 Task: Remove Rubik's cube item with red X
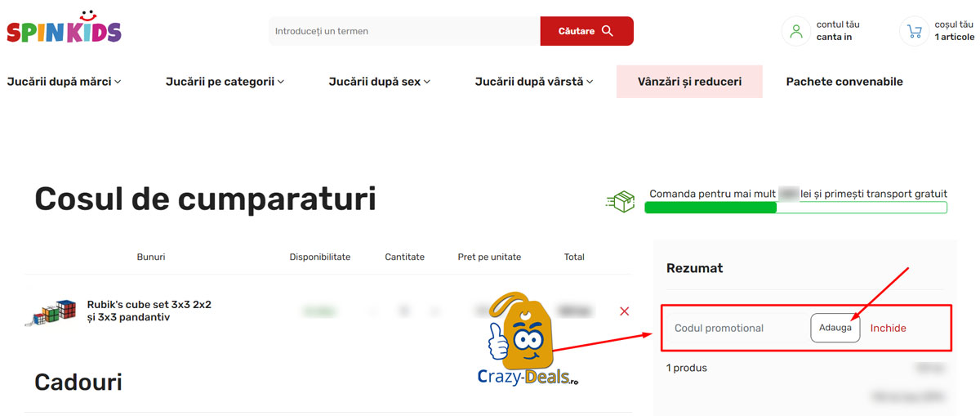625,311
